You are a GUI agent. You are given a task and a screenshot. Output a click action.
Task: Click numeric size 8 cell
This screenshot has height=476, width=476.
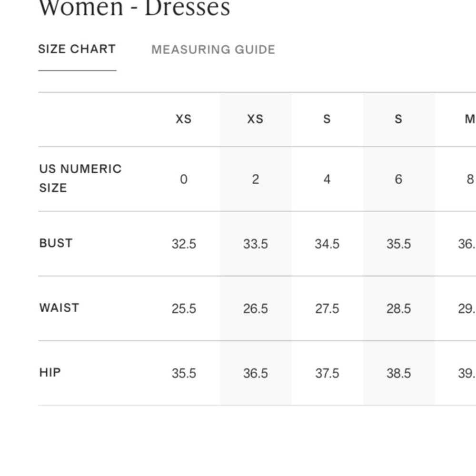[470, 179]
